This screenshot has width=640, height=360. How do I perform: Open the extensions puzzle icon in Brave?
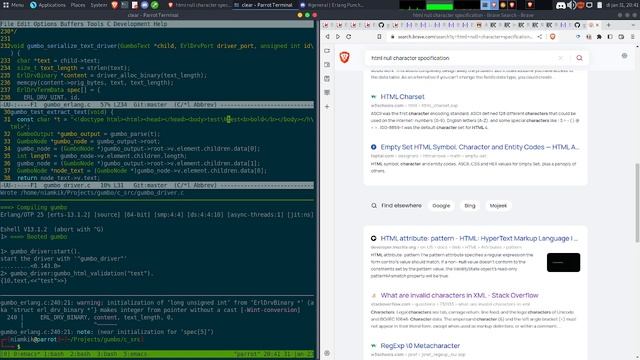(x=599, y=37)
